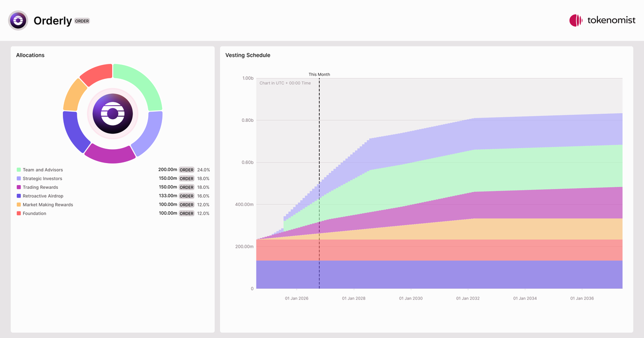Select the Retroactive Airdrop legend swatch

[x=19, y=196]
